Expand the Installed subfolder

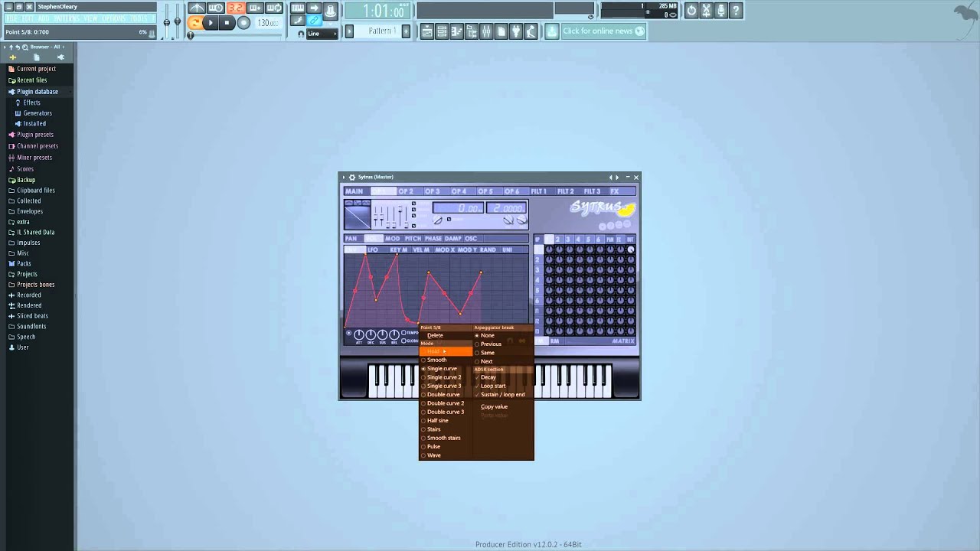pos(34,124)
